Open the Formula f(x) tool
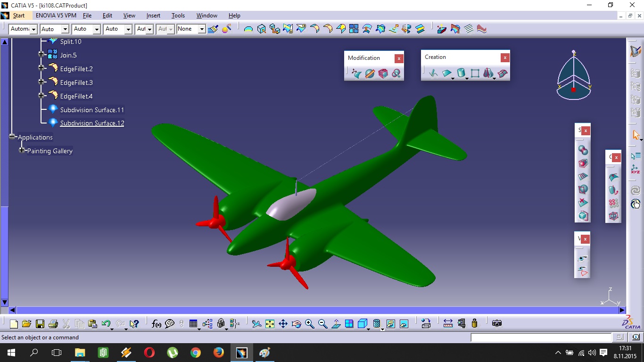 coord(157,324)
